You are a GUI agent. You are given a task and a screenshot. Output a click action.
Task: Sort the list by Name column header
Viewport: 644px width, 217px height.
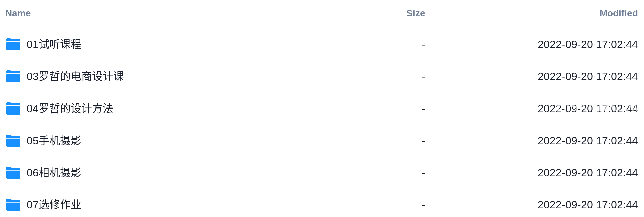(x=18, y=13)
